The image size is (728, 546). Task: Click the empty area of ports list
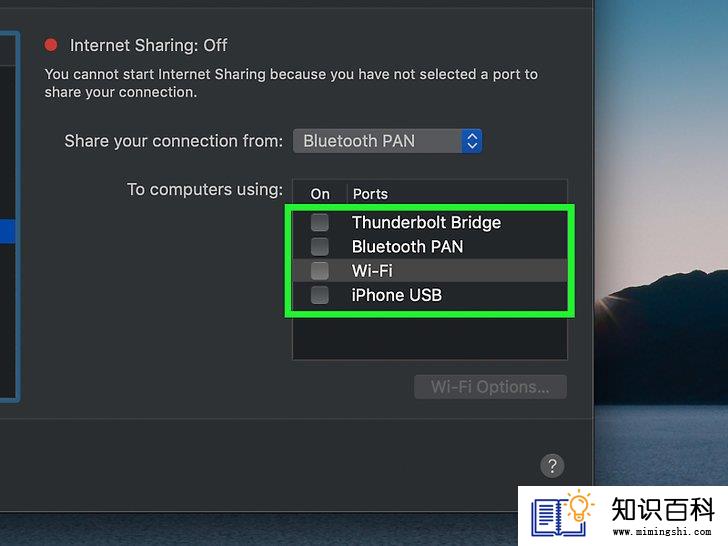coord(430,338)
